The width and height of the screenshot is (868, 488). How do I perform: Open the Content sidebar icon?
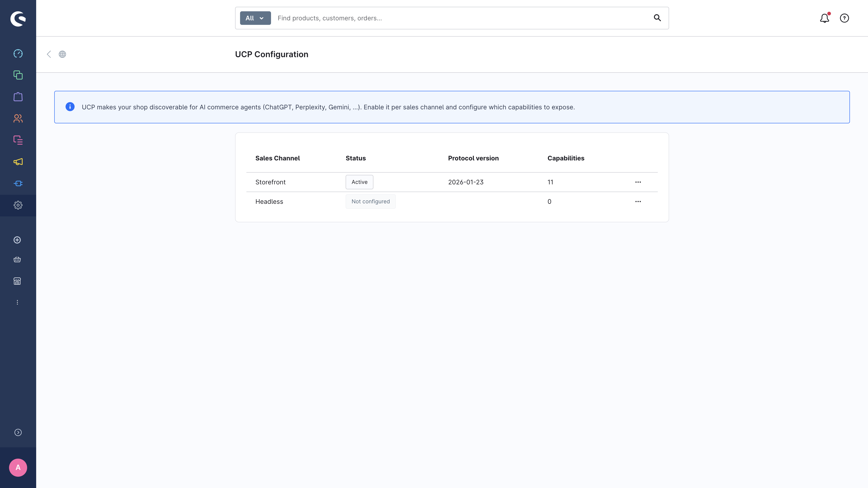[x=18, y=140]
